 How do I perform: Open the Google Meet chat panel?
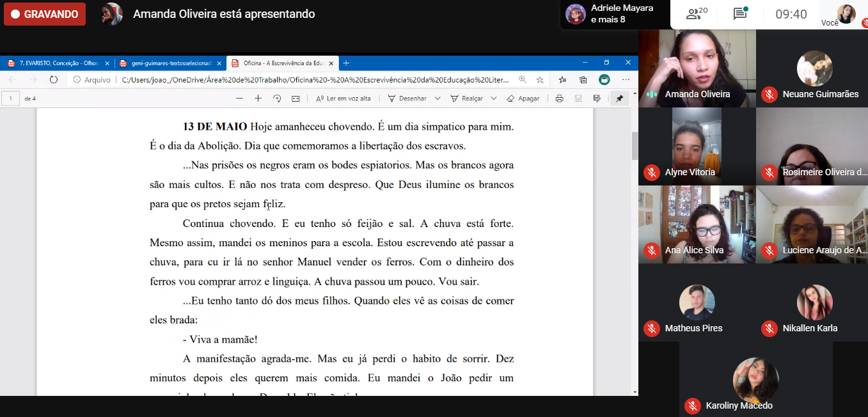pos(740,14)
